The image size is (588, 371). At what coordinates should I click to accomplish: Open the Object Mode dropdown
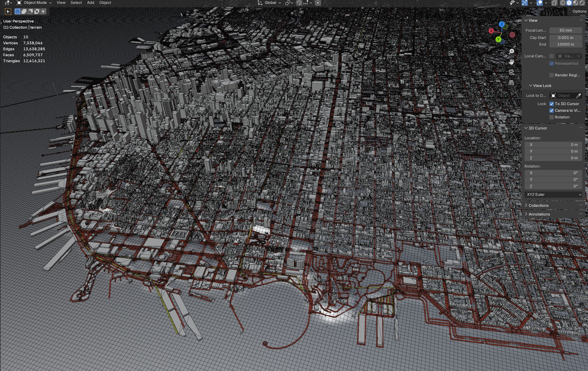(x=34, y=3)
